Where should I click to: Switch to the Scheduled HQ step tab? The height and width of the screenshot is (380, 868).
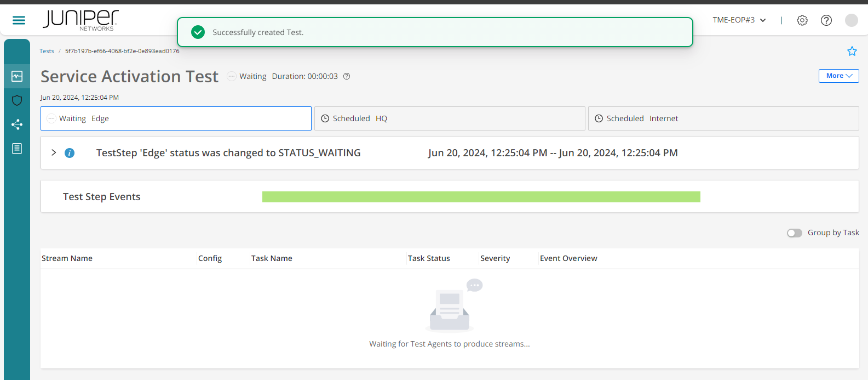tap(449, 118)
